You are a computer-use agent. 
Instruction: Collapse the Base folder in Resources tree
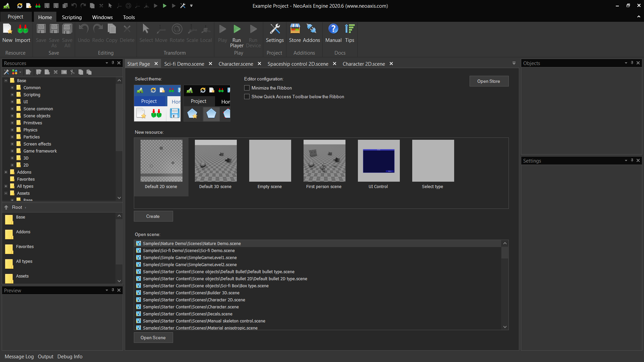tap(6, 80)
